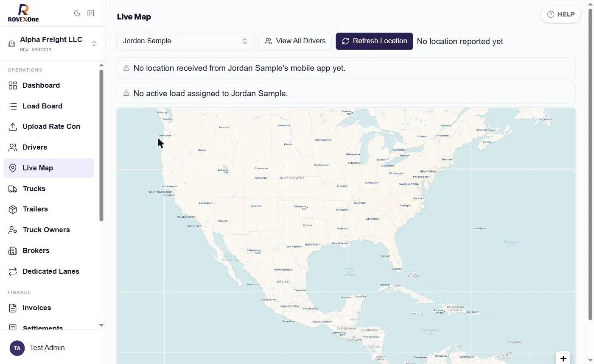
Task: Click the Upload Rate Con upload icon
Action: (13, 127)
